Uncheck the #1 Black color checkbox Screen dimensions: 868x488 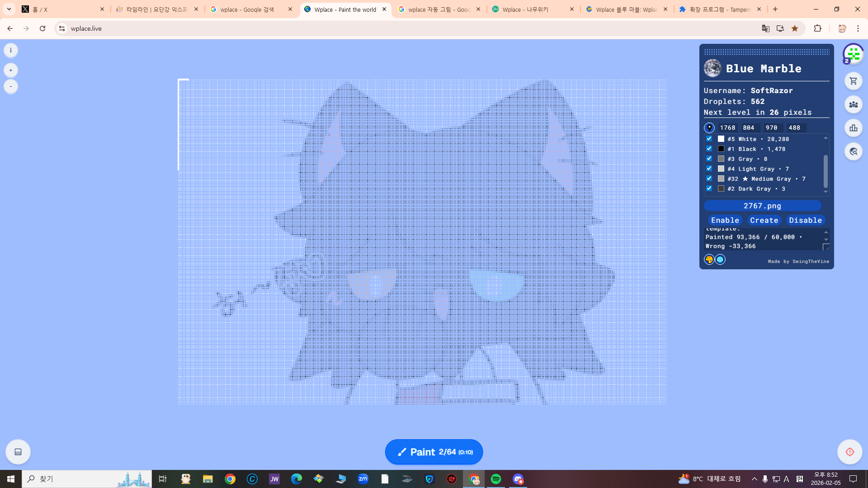tap(709, 149)
